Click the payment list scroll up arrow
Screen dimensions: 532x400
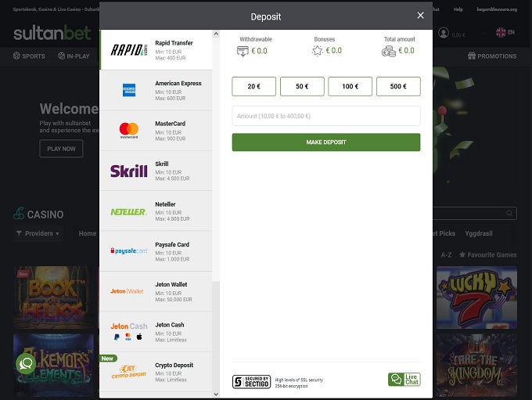click(216, 34)
